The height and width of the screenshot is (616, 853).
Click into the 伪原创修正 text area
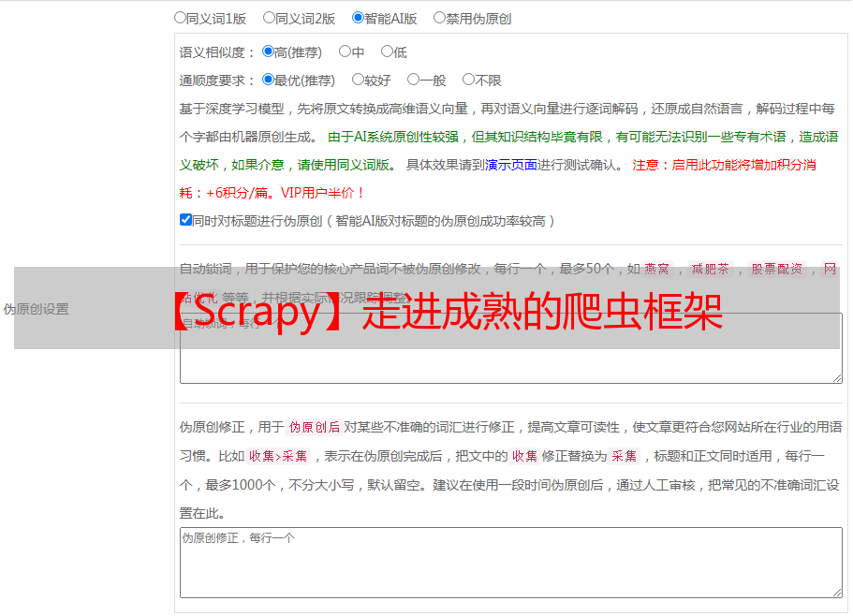point(511,563)
